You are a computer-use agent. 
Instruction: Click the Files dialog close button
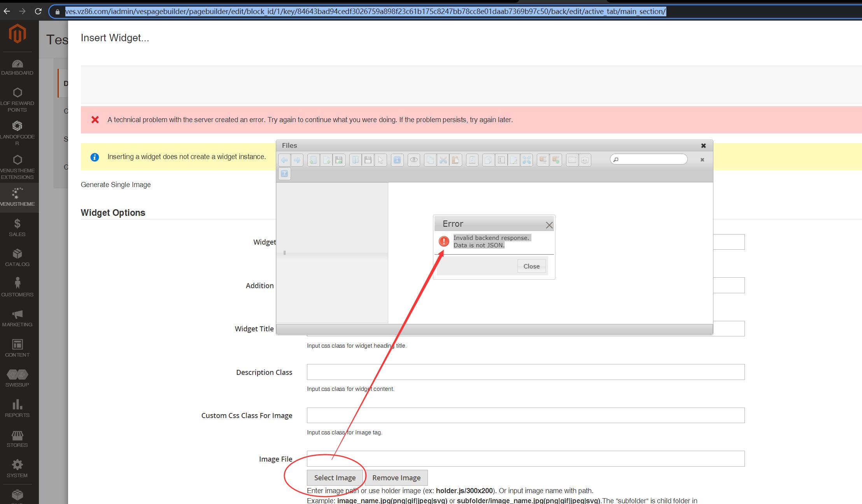(x=703, y=145)
